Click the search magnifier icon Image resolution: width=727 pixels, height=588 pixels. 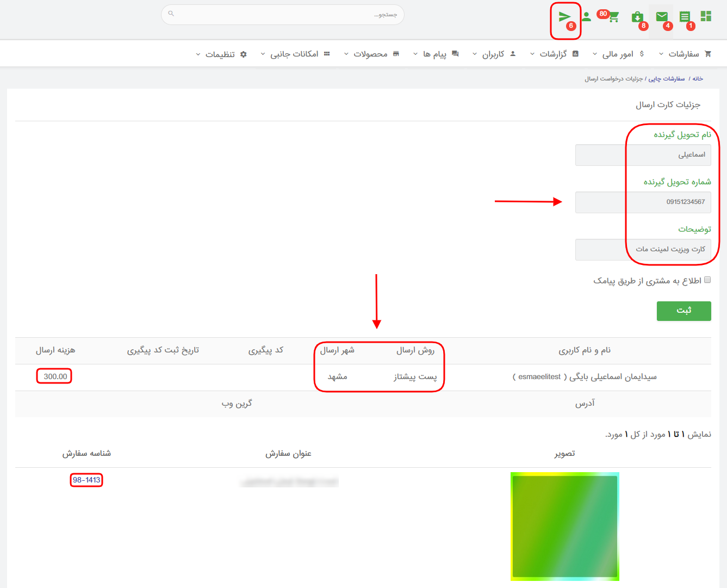171,14
